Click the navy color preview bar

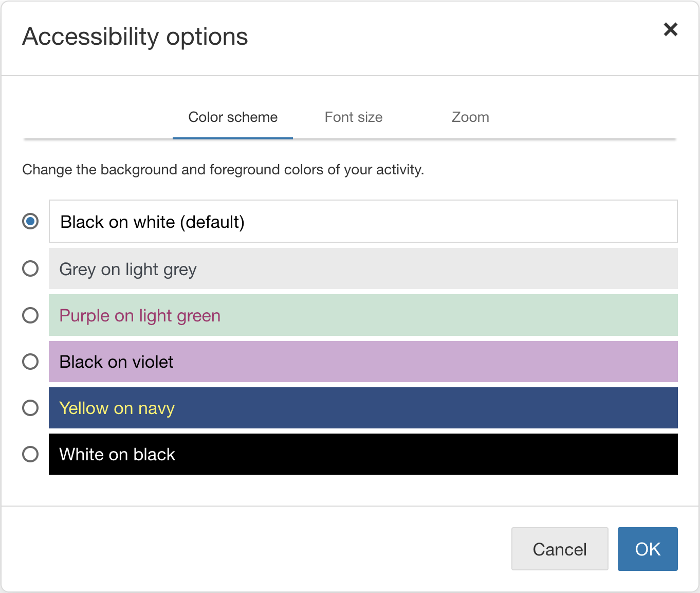(363, 407)
